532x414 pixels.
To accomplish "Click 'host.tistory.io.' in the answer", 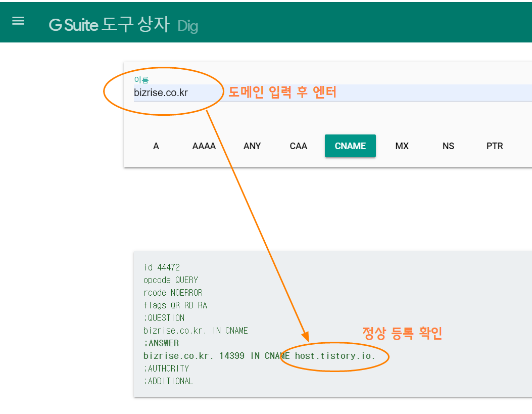I will pyautogui.click(x=335, y=356).
